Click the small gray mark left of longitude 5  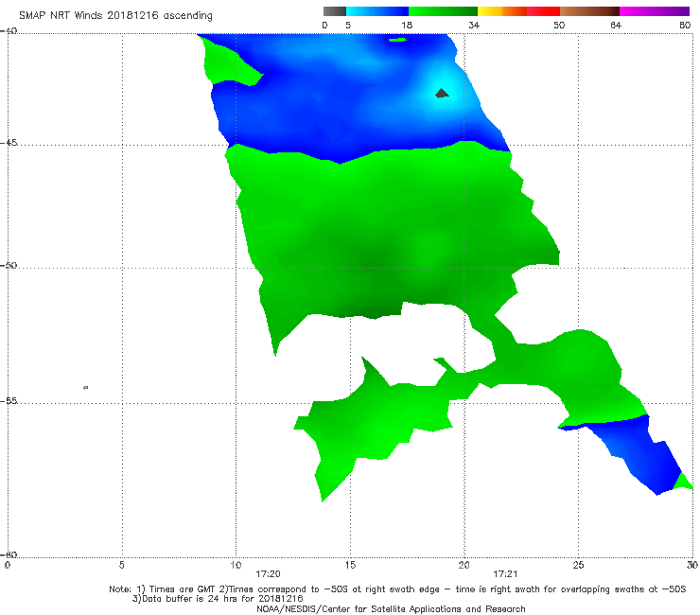(86, 387)
